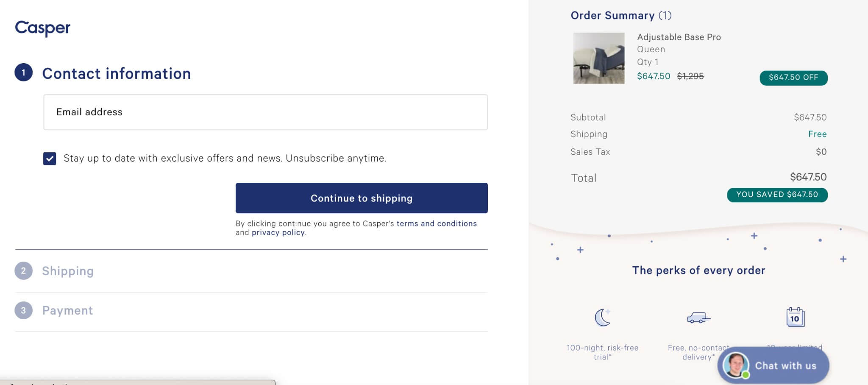The height and width of the screenshot is (385, 868).
Task: Open the privacy policy link
Action: [278, 232]
